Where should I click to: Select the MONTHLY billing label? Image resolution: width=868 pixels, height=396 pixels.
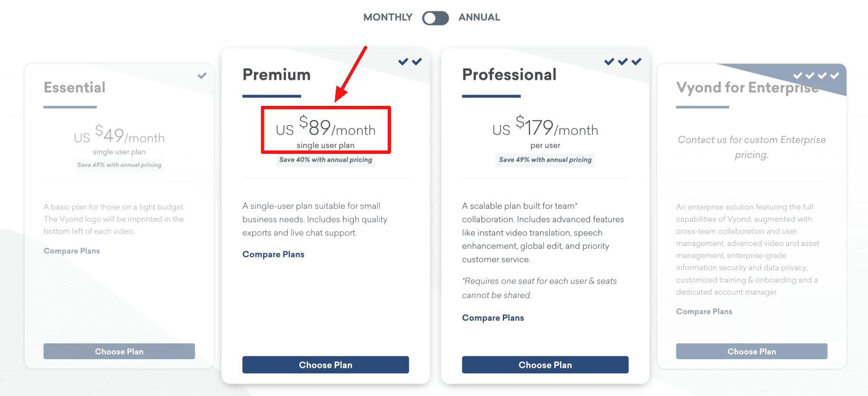click(388, 18)
